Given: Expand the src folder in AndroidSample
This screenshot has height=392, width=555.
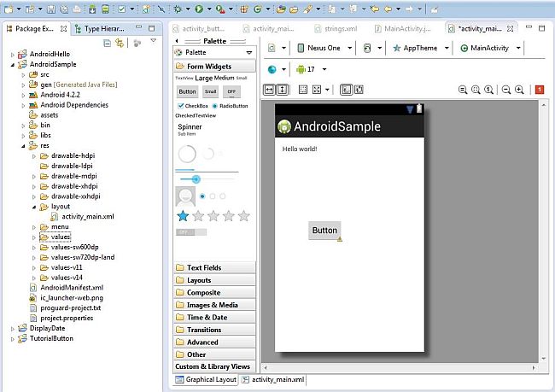Looking at the screenshot, I should pyautogui.click(x=23, y=75).
